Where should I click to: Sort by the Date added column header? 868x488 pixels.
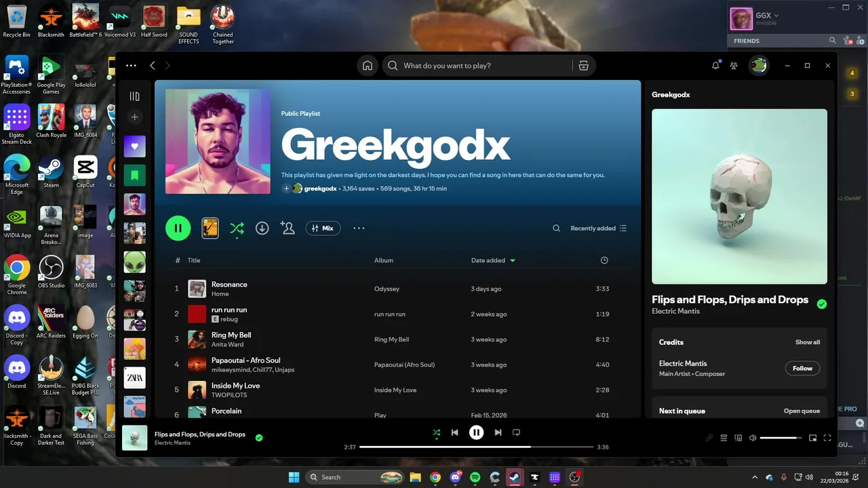pyautogui.click(x=493, y=260)
